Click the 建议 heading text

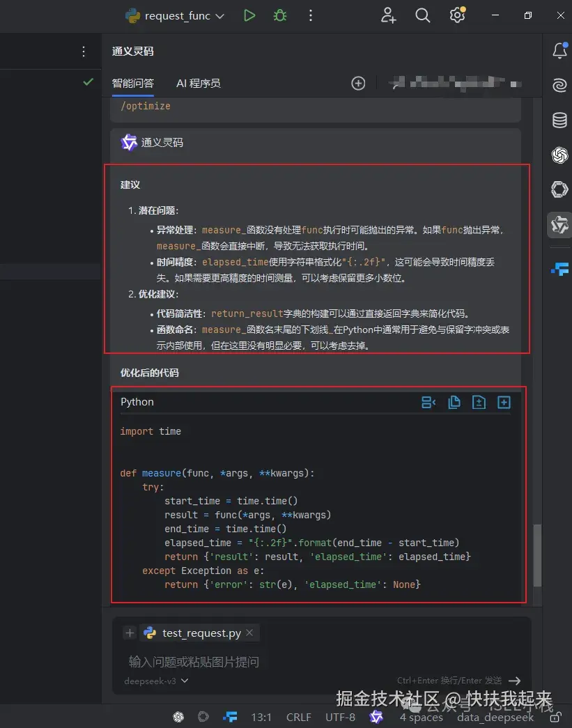(130, 185)
